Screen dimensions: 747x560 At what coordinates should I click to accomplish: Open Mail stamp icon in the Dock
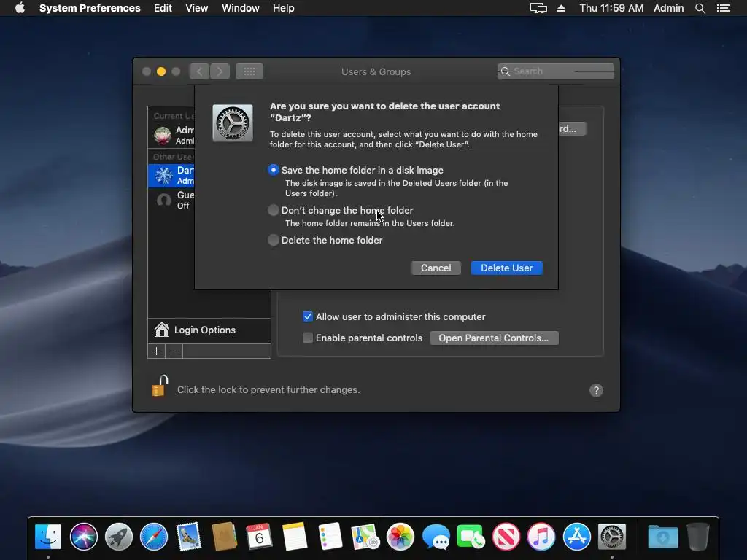point(189,537)
